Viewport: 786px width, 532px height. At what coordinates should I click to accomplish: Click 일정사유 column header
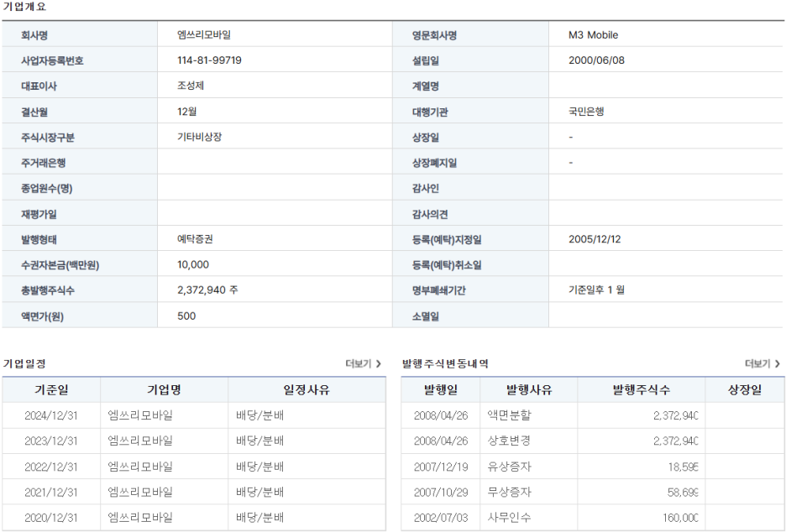[x=307, y=389]
